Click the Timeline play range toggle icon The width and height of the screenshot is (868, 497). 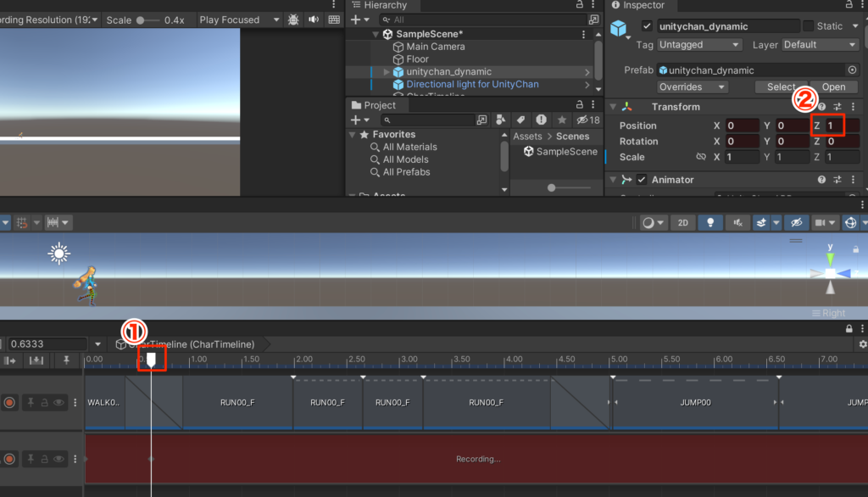(10, 360)
